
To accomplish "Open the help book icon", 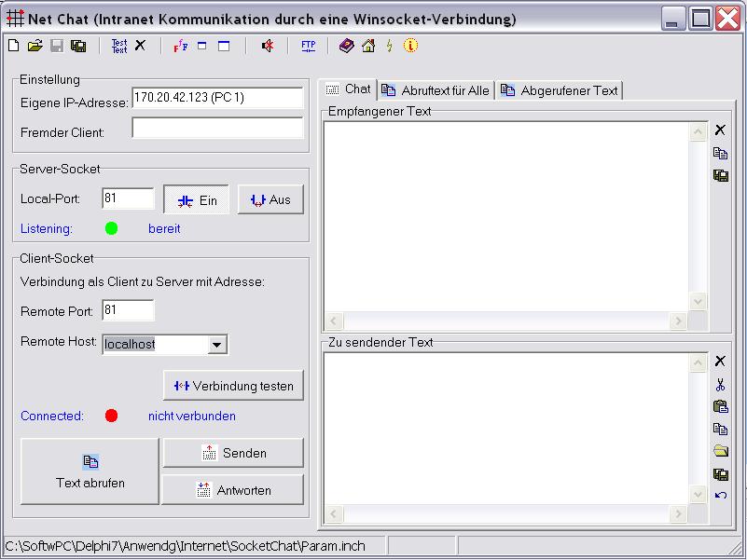I will [345, 45].
